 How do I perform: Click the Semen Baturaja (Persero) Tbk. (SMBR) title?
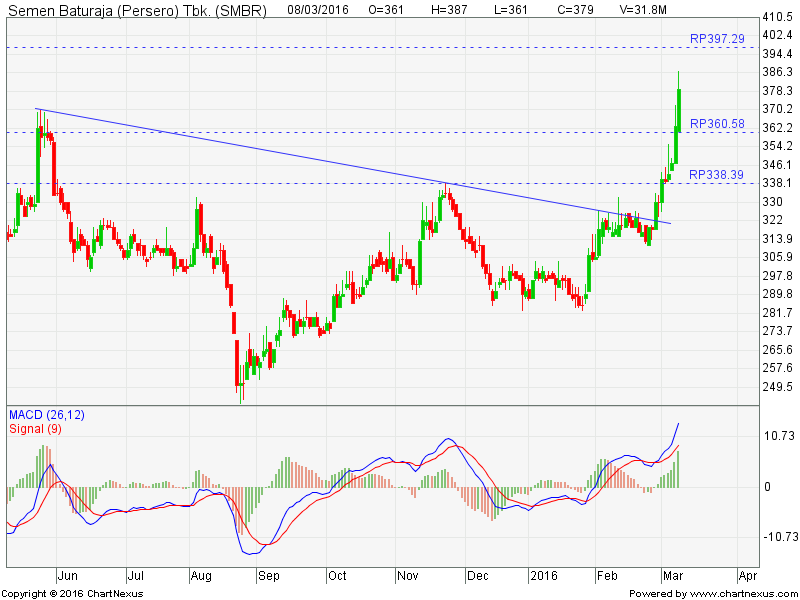coord(137,10)
